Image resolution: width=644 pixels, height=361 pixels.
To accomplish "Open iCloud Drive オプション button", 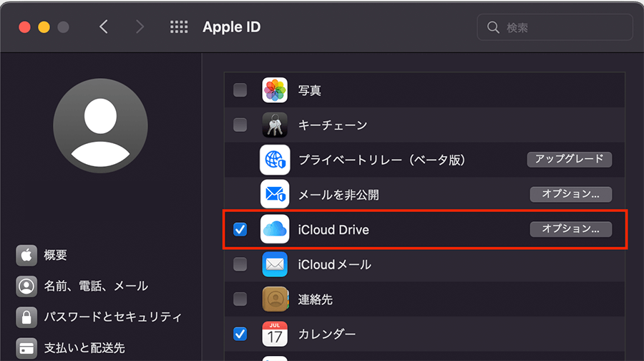I will click(x=570, y=229).
